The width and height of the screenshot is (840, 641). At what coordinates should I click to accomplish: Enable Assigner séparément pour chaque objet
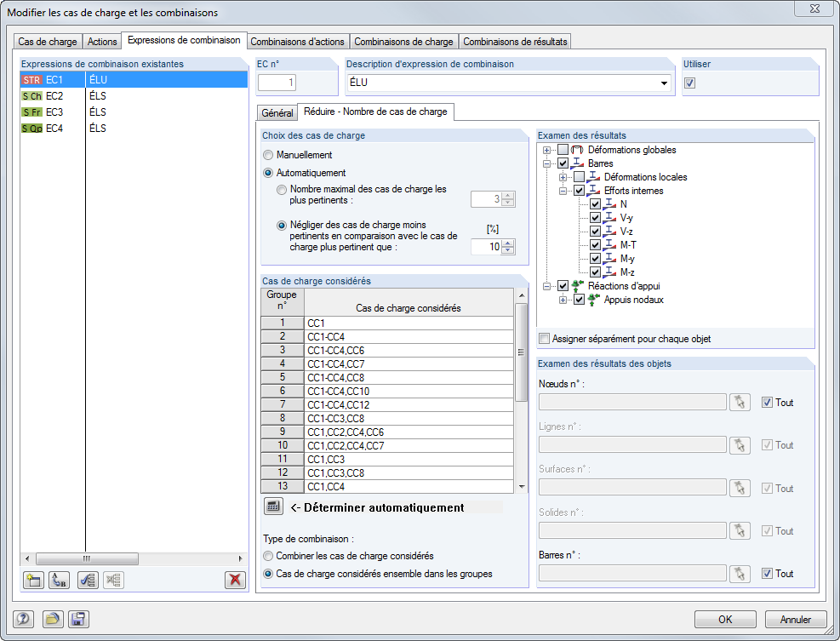[x=545, y=339]
